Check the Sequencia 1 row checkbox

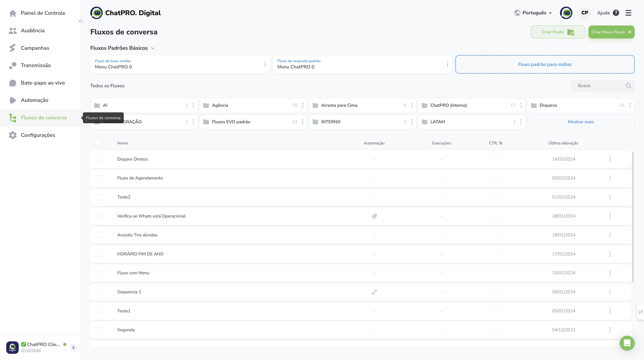tap(98, 292)
